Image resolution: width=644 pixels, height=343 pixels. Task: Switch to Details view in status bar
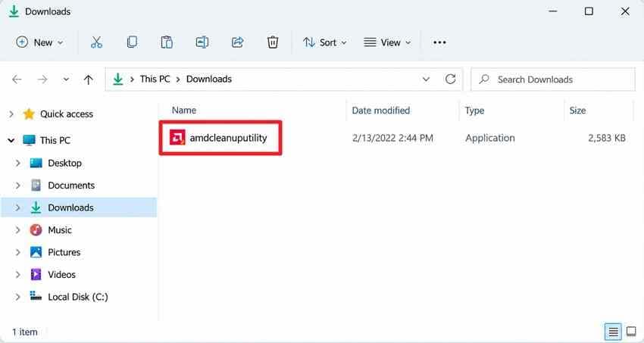point(613,332)
